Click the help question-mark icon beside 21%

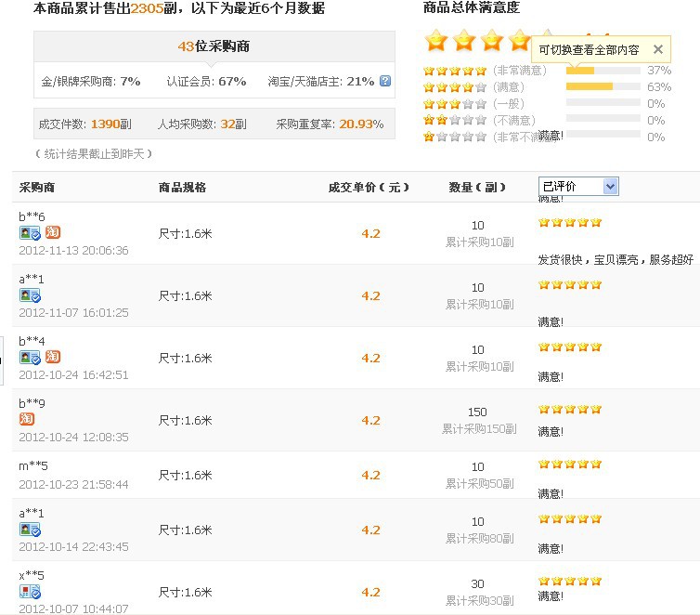coord(385,82)
